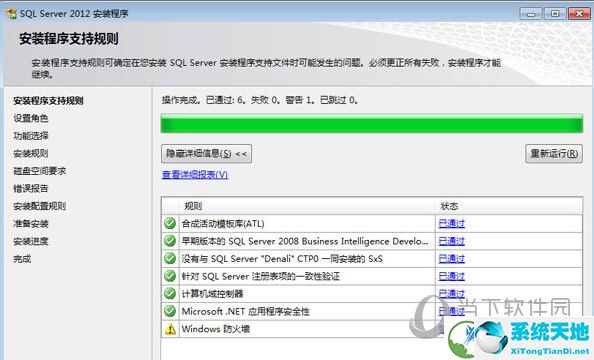Open 已通过 link for the 计算机域控制器 row

pos(451,294)
